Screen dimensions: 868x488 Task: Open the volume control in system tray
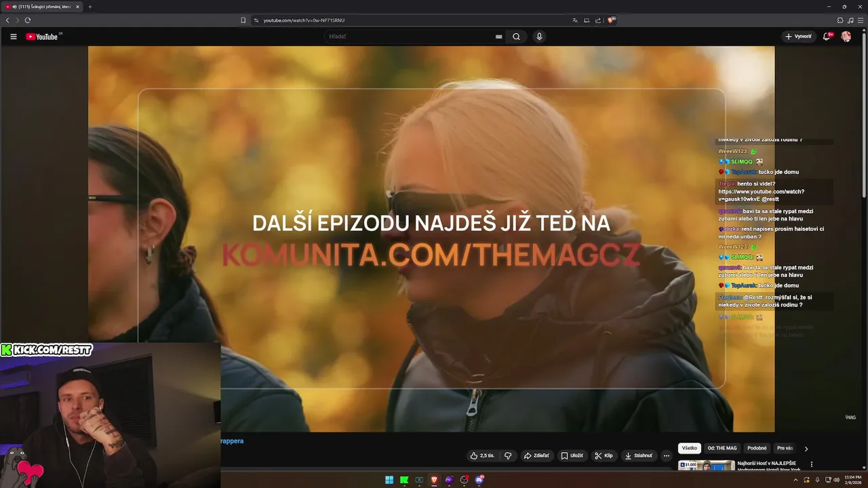point(837,480)
